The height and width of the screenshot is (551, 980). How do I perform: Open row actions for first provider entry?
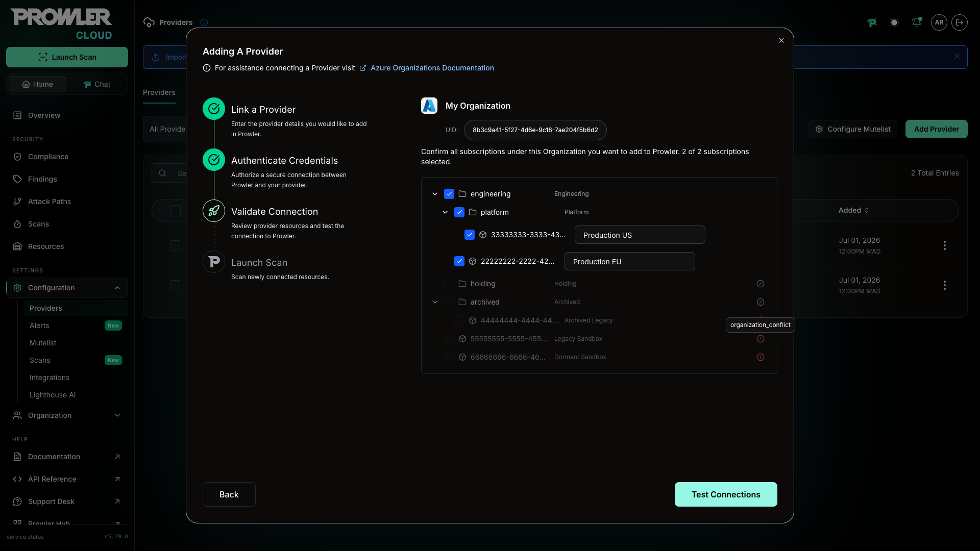[x=945, y=245]
